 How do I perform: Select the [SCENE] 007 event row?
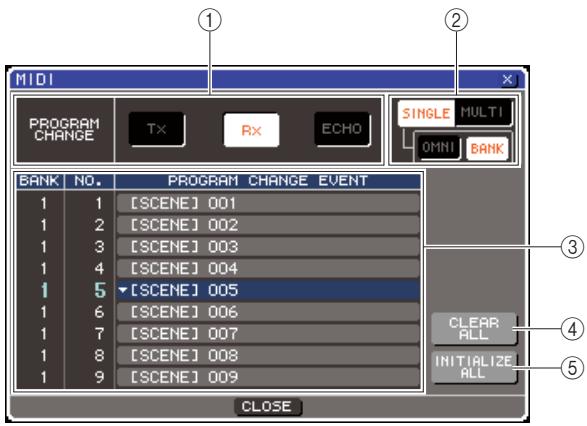point(268,334)
